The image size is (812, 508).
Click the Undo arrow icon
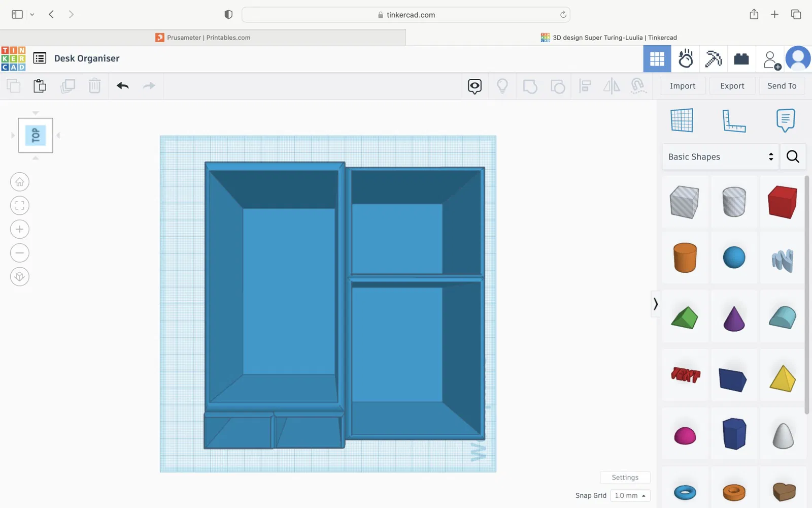(122, 86)
